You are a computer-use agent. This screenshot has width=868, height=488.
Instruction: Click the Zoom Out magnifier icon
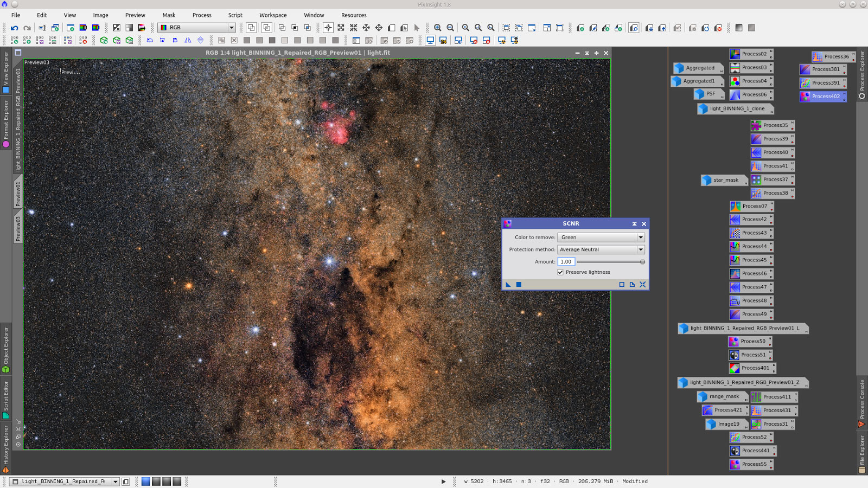click(x=450, y=28)
